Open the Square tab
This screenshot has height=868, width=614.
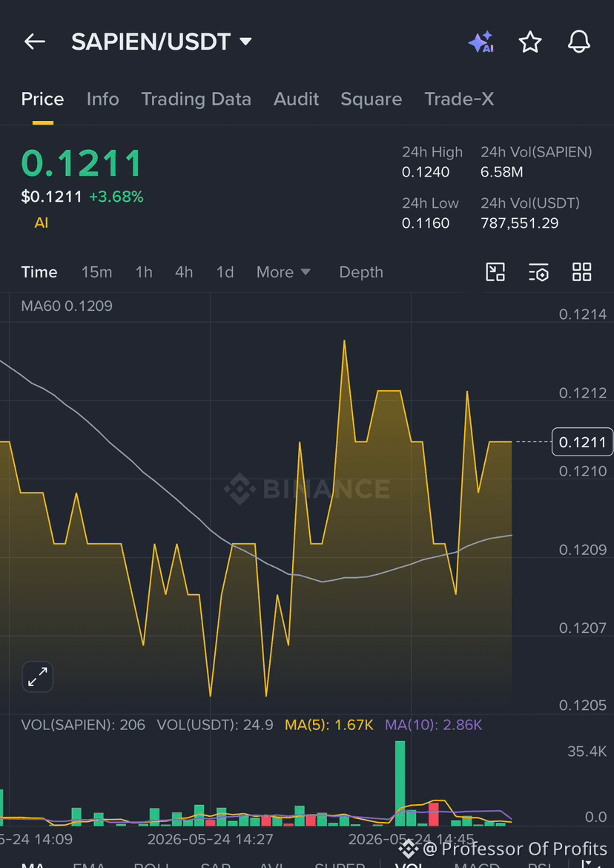372,99
